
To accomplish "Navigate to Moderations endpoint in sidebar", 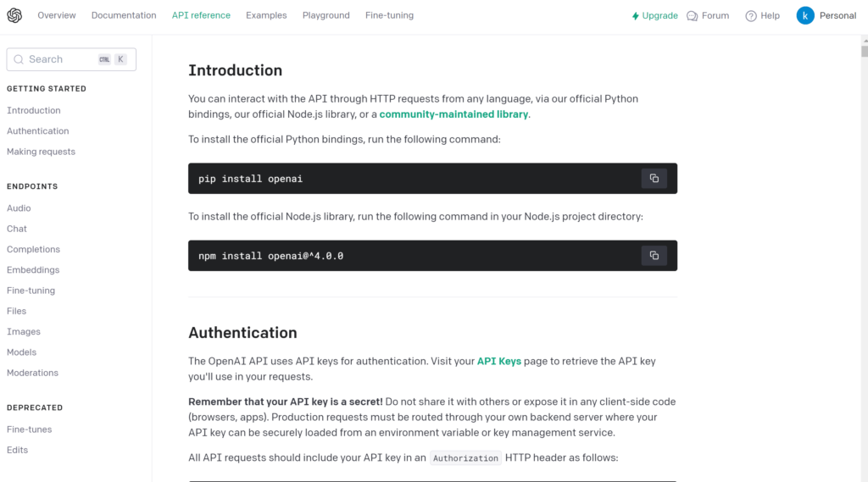I will (32, 373).
